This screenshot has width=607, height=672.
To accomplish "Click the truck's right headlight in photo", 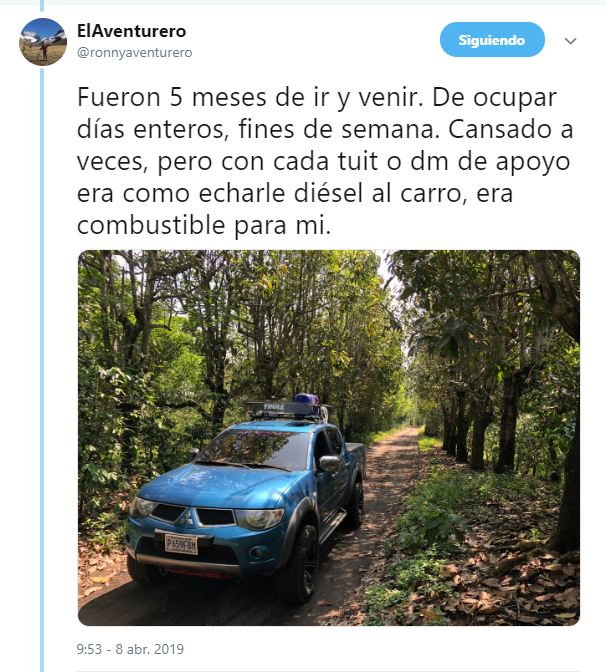I will (259, 519).
